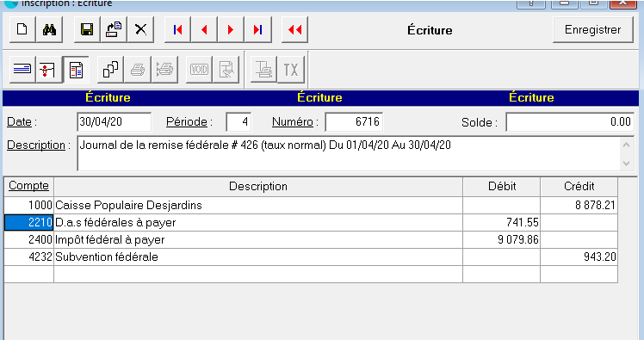
Task: Click the Numéro field showing 6716
Action: pyautogui.click(x=354, y=122)
